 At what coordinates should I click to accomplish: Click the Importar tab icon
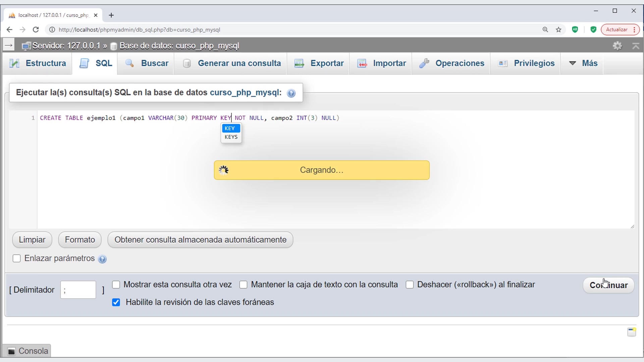(x=362, y=63)
